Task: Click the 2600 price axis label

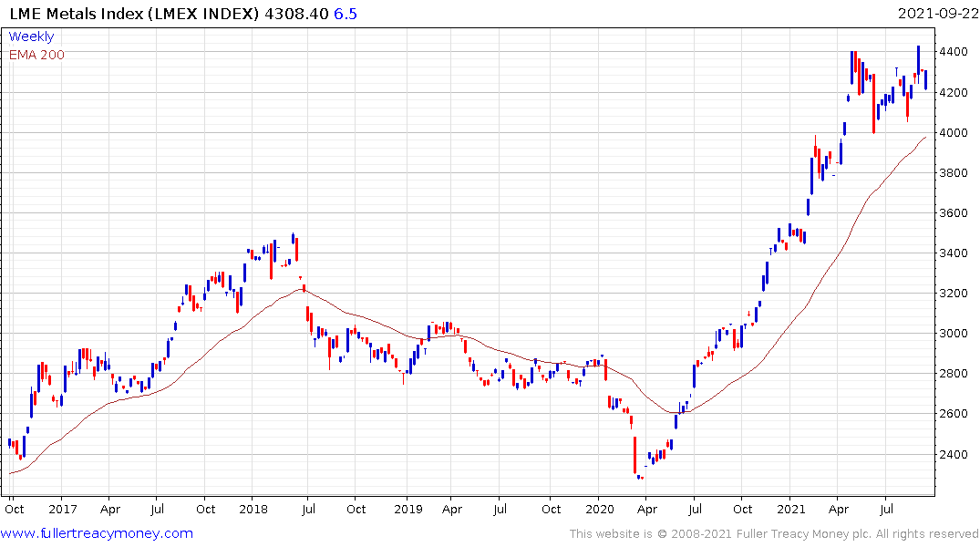Action: [x=954, y=414]
